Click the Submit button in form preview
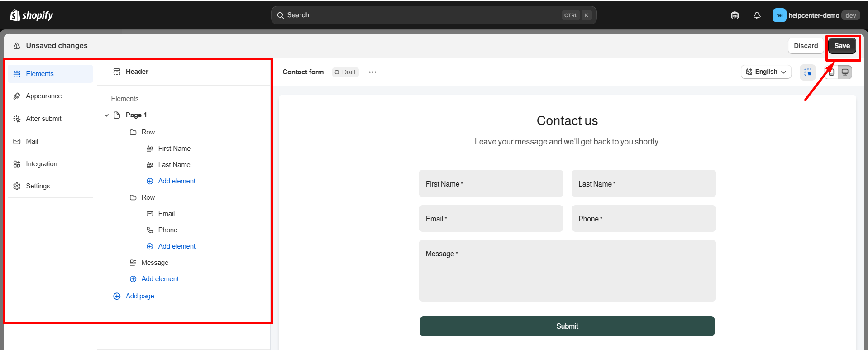Screen dimensions: 868x350 (567, 326)
